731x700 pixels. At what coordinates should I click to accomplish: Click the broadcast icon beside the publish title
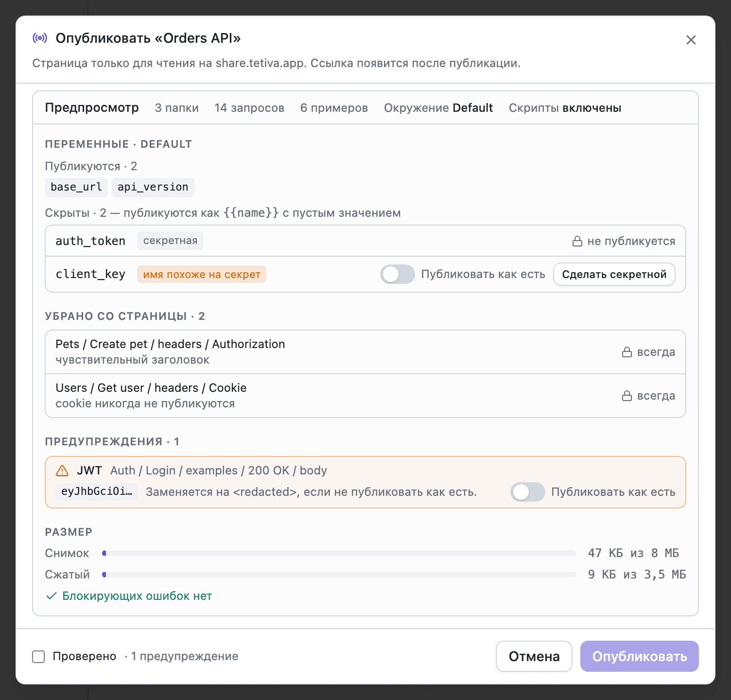[x=40, y=38]
